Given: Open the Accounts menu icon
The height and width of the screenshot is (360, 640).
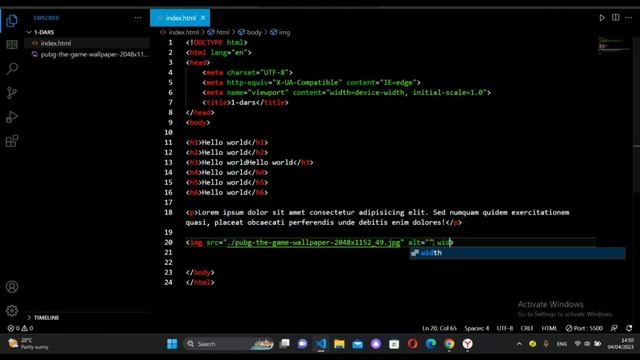Looking at the screenshot, I should pyautogui.click(x=12, y=287).
